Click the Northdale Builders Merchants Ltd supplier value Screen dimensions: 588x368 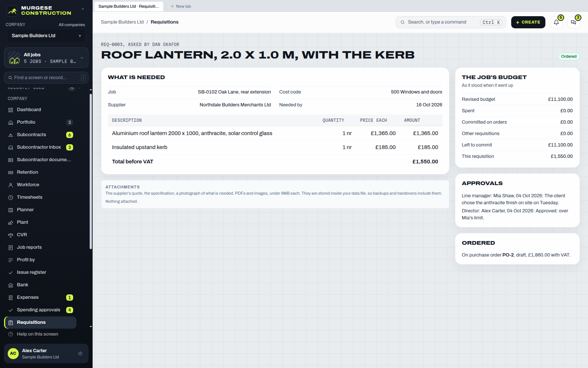[x=235, y=105]
